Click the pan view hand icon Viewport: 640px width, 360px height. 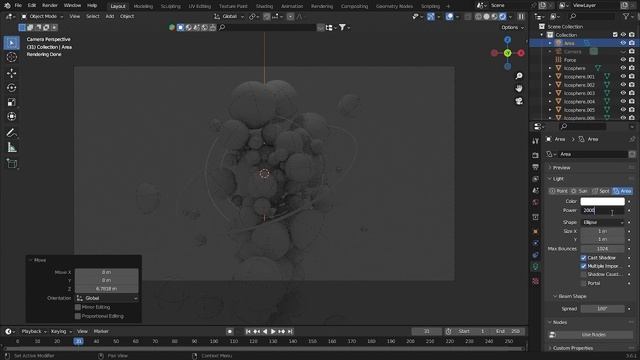point(519,88)
